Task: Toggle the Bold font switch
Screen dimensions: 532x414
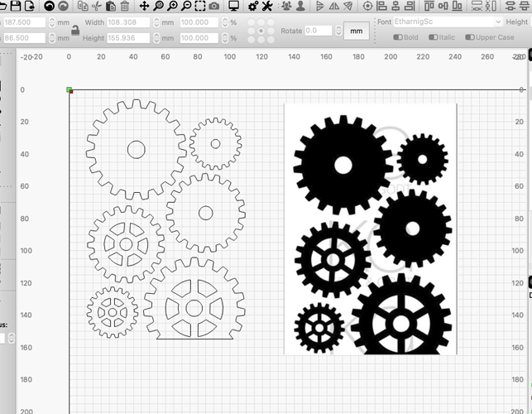Action: [398, 37]
